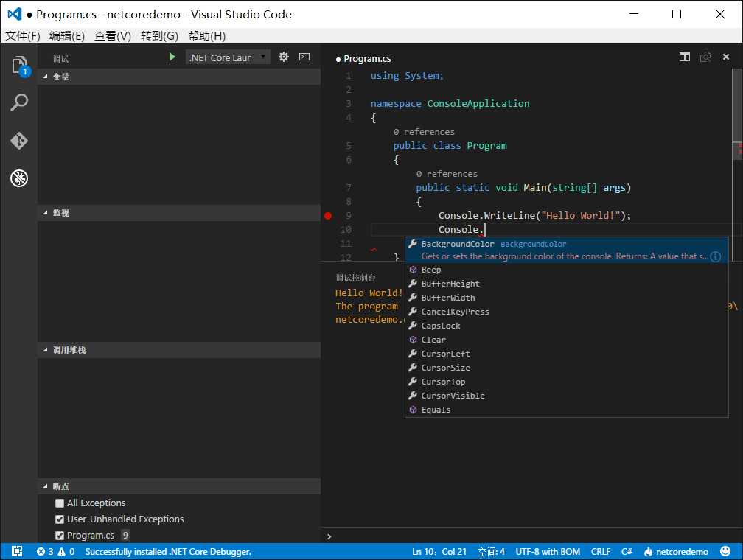Select the CursorLeft suggestion
743x560 pixels.
[x=566, y=354]
